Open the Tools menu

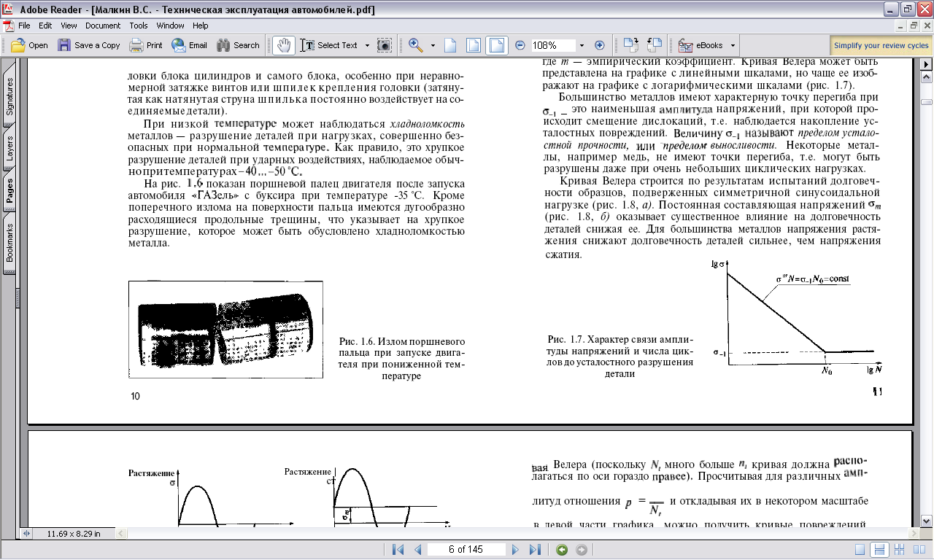point(139,26)
